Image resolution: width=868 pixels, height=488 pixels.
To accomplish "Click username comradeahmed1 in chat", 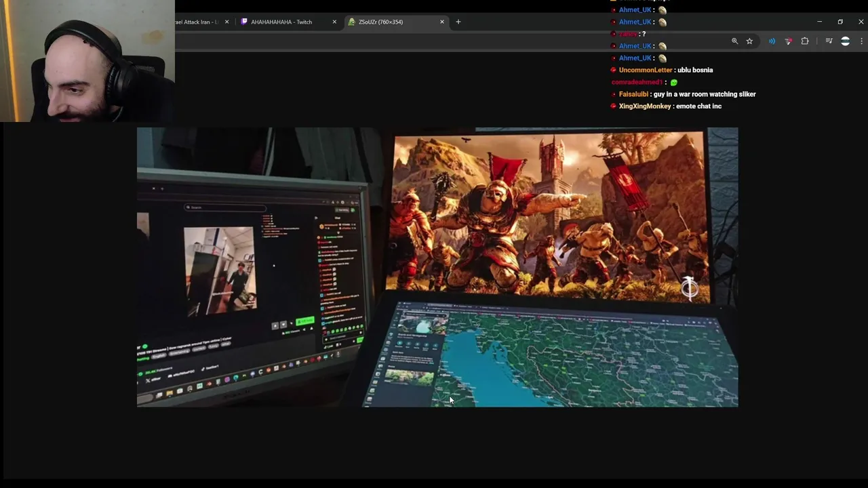I will 637,82.
